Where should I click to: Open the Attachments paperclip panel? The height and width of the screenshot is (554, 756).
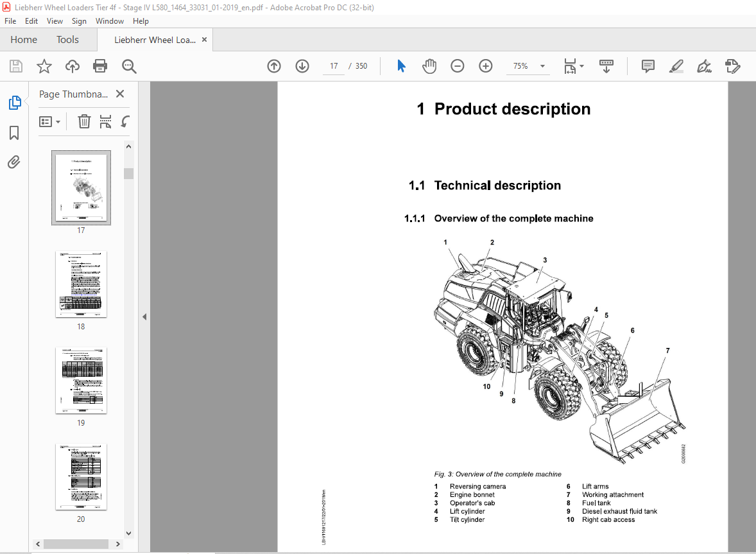pos(14,162)
